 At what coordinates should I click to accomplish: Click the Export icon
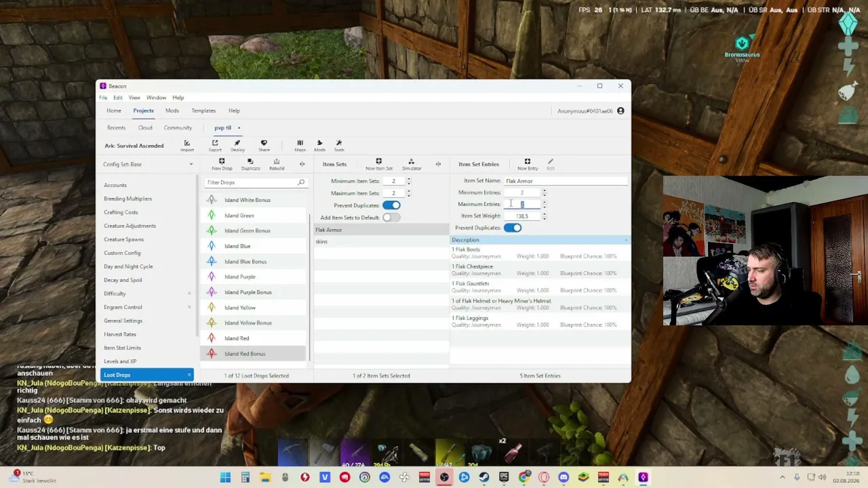215,143
